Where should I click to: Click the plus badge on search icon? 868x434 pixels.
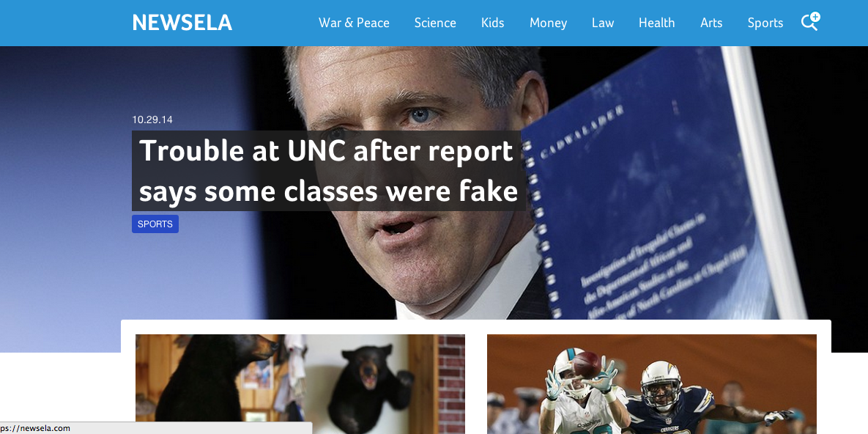click(x=815, y=17)
